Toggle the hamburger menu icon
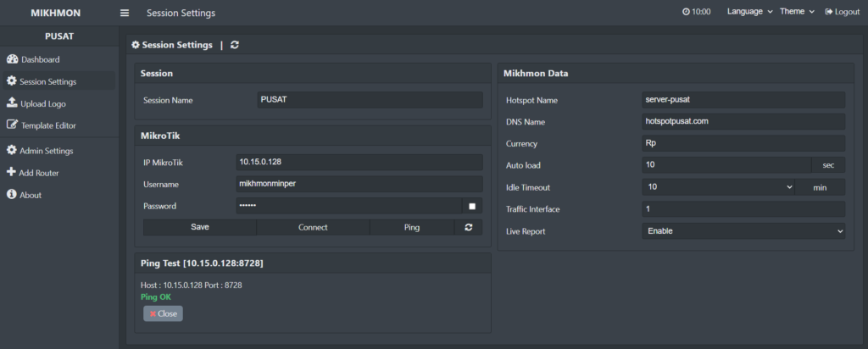 pos(125,13)
